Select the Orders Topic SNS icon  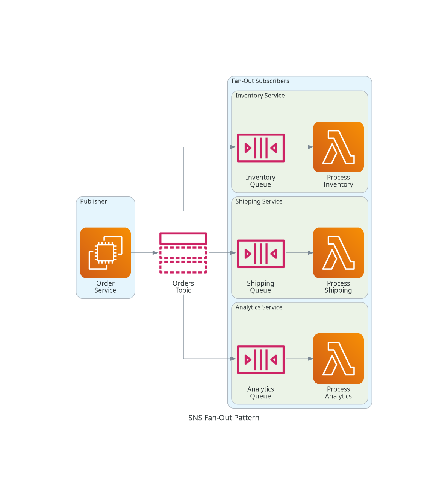pos(183,253)
